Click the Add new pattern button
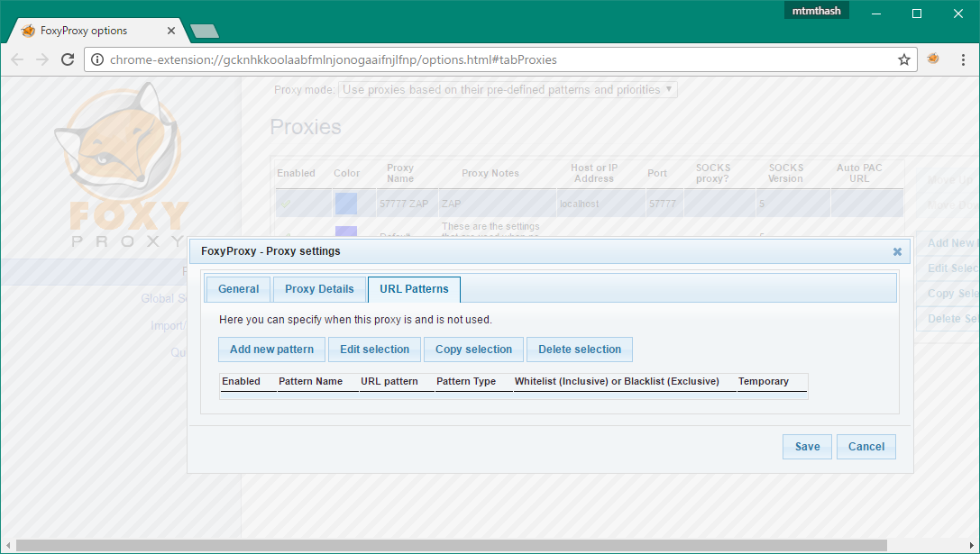 click(x=271, y=350)
